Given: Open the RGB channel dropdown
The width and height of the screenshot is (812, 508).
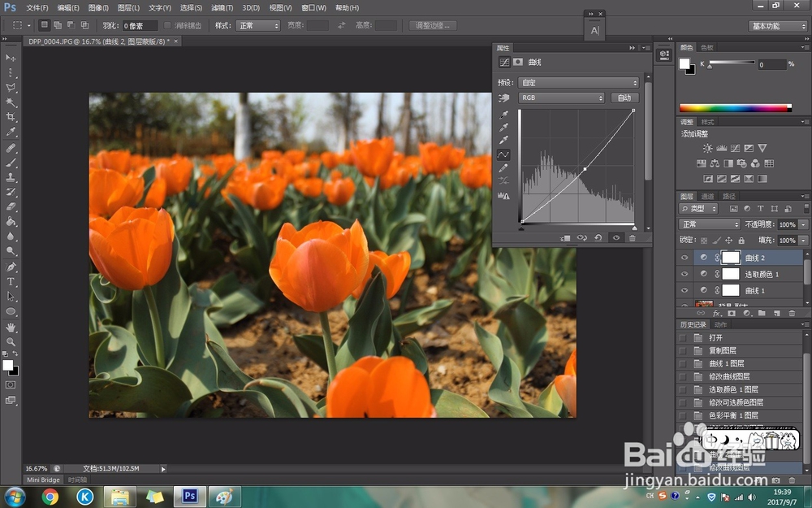Looking at the screenshot, I should click(561, 98).
